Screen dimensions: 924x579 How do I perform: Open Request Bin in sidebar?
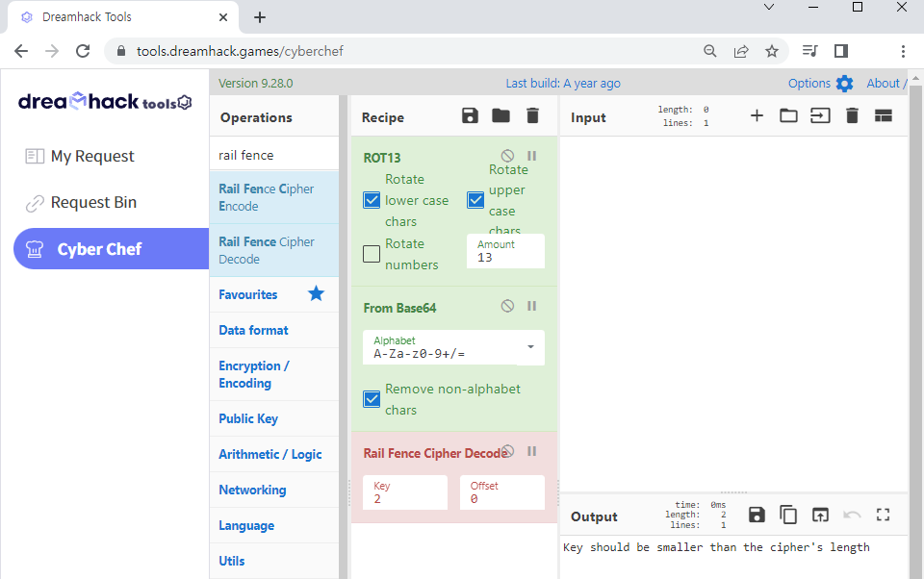pos(81,203)
